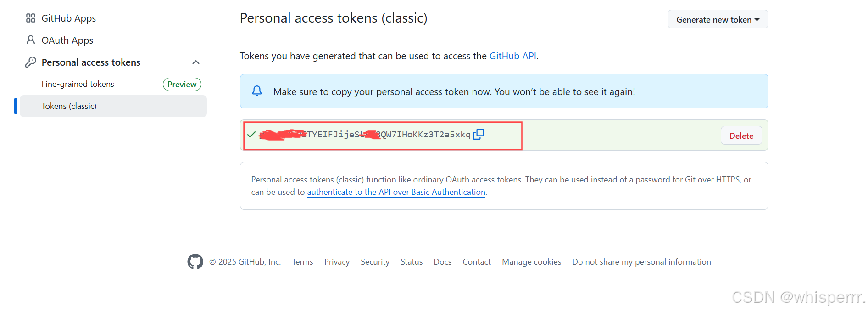Click the GitHub Apps grid icon
This screenshot has height=312, width=868.
click(x=31, y=18)
